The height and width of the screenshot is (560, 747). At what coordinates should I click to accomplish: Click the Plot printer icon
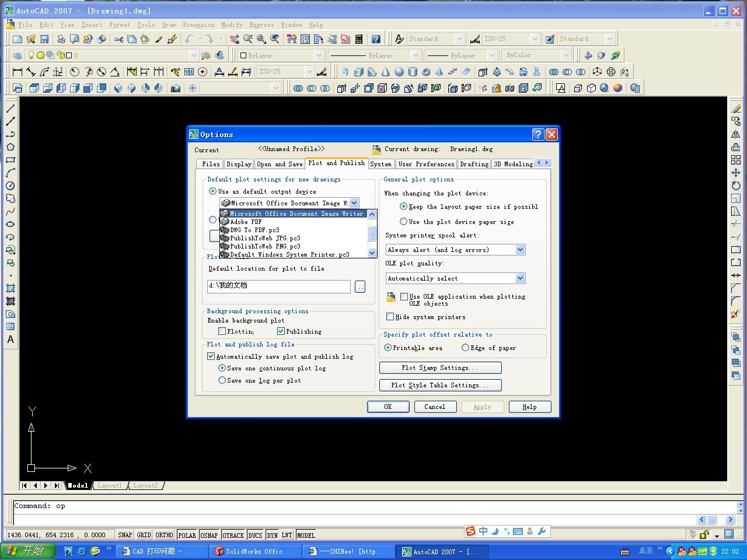point(61,39)
